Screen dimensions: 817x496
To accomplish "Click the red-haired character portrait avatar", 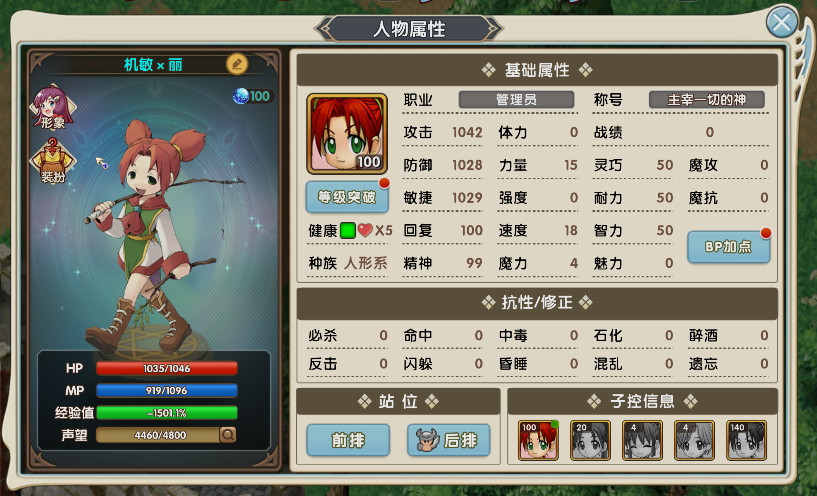I will (347, 134).
